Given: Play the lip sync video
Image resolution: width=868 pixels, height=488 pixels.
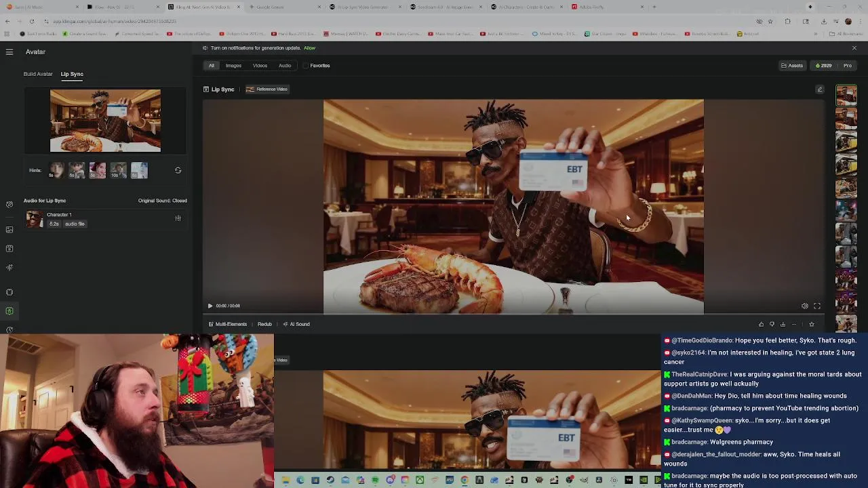Looking at the screenshot, I should click(210, 306).
